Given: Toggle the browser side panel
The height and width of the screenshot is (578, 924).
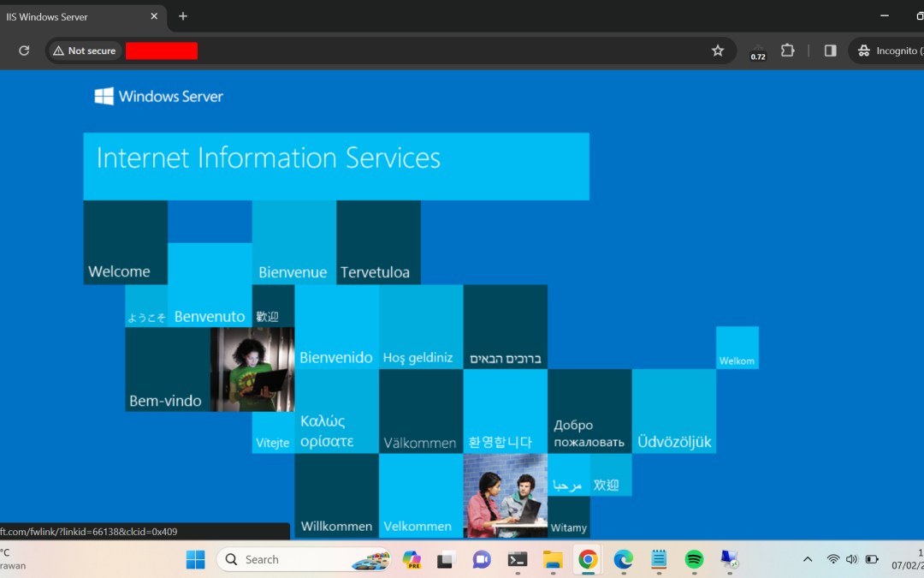Looking at the screenshot, I should tap(829, 51).
